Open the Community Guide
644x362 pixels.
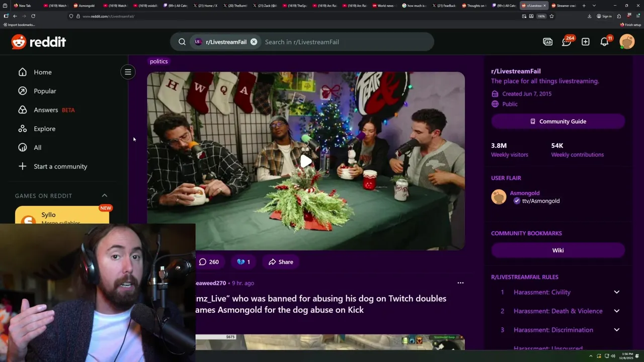tap(558, 121)
